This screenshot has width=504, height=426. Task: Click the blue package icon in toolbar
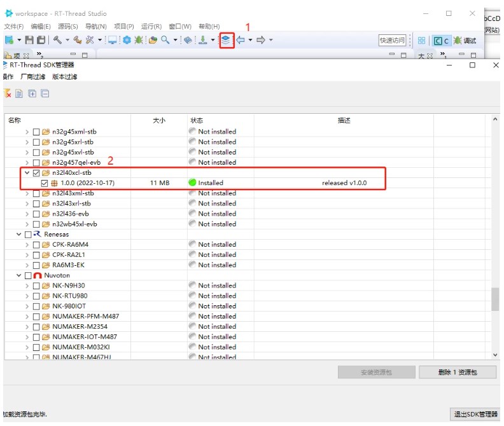click(188, 40)
